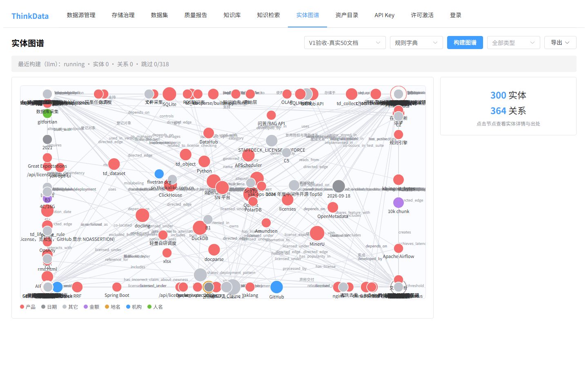This screenshot has height=368, width=588.
Task: Select the td_object graph node
Action: [x=186, y=155]
